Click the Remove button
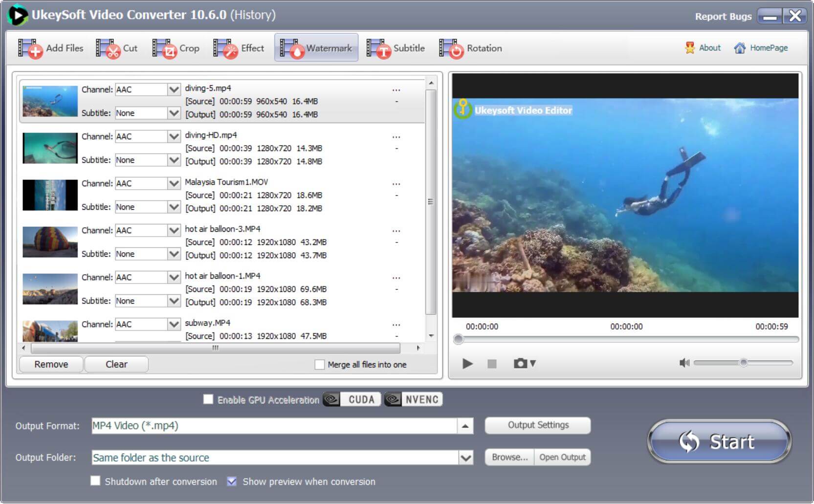Screen dimensions: 814x504 tap(51, 364)
